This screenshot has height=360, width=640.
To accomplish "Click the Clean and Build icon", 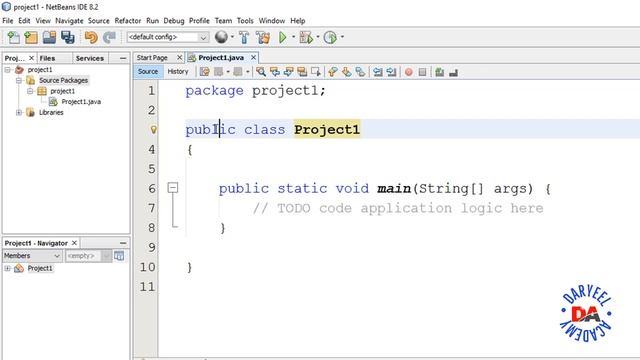I will click(x=263, y=37).
